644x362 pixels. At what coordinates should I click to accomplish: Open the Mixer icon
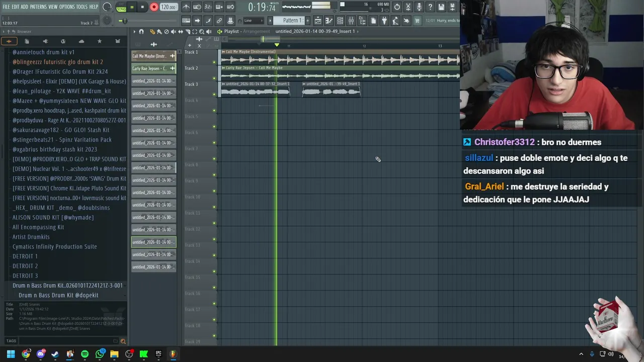(351, 21)
